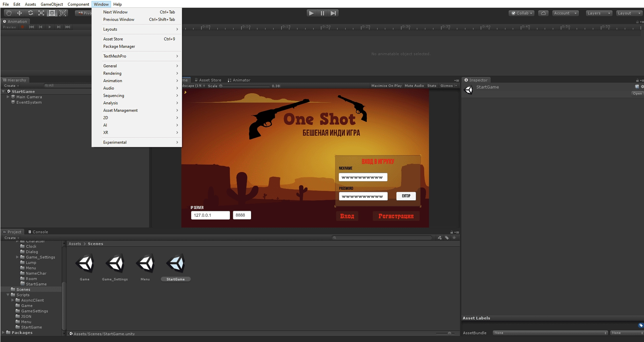Expand the AsyncClient folder arrow

(x=13, y=300)
